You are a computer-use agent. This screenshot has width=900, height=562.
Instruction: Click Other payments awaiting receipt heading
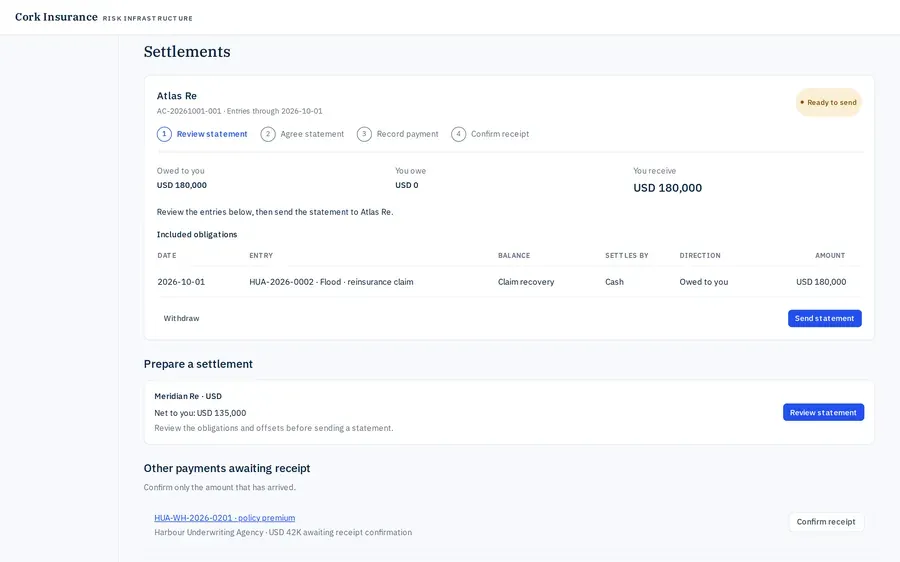tap(227, 468)
